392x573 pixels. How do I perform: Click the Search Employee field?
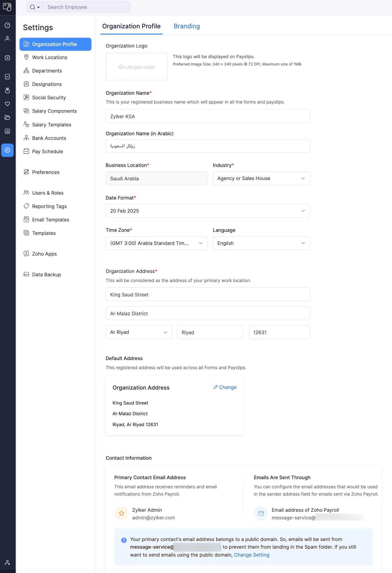tap(87, 7)
